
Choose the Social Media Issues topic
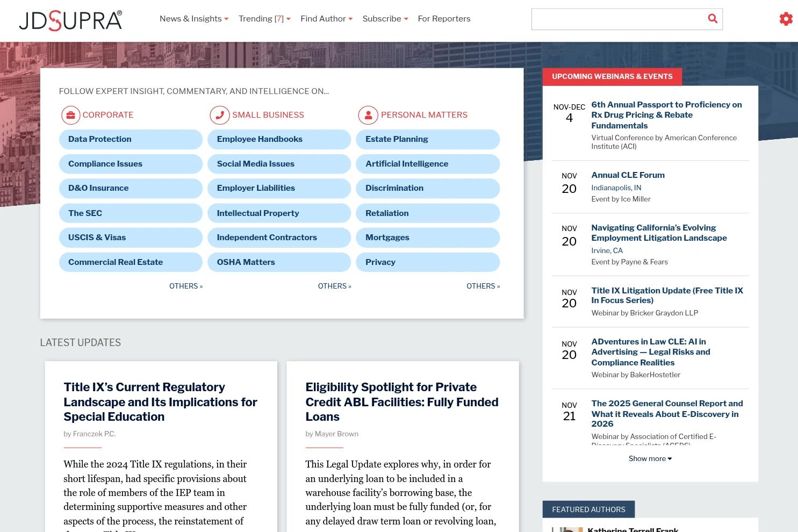279,164
